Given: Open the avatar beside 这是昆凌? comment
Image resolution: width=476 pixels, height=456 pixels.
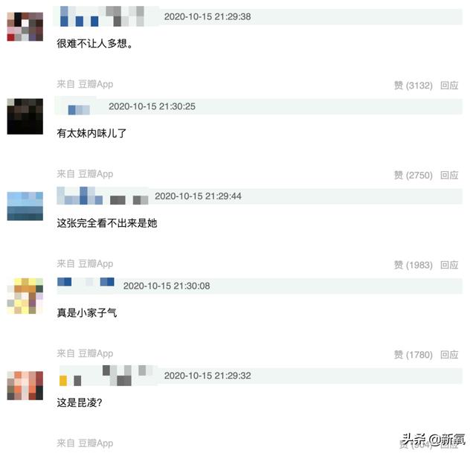Looking at the screenshot, I should click(25, 385).
